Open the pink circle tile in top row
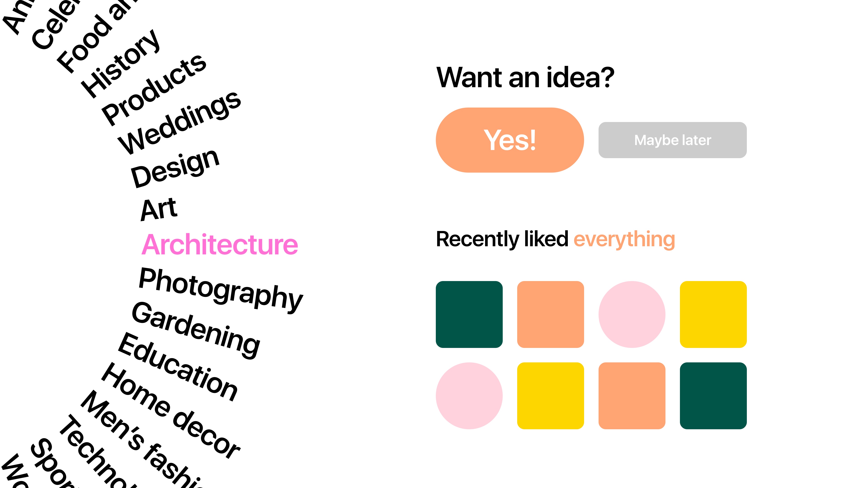868x488 pixels. (x=632, y=314)
